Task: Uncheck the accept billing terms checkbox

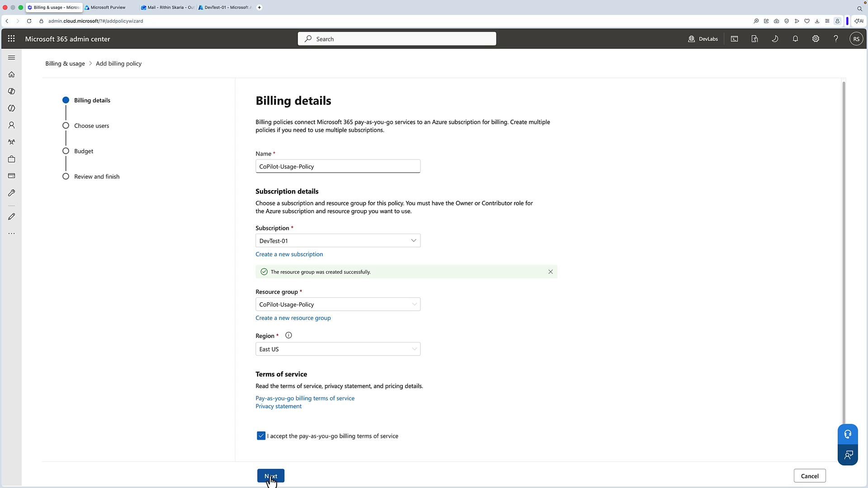Action: tap(261, 436)
